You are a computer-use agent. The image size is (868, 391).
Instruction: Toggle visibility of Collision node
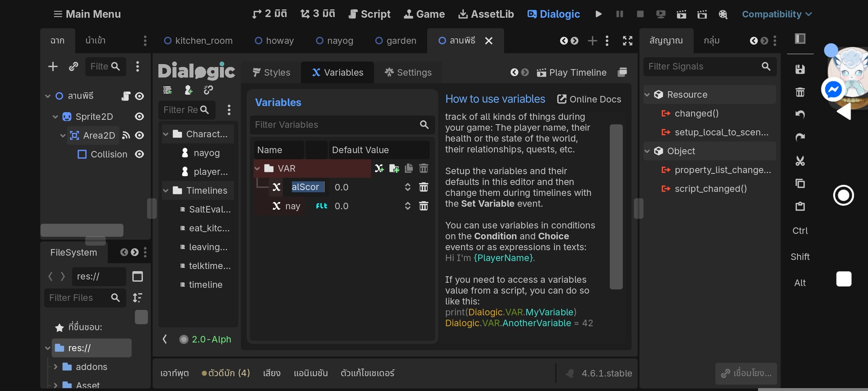(139, 154)
